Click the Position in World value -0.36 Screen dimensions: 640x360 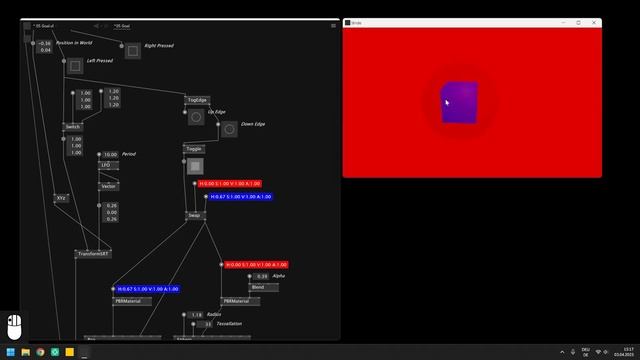44,43
